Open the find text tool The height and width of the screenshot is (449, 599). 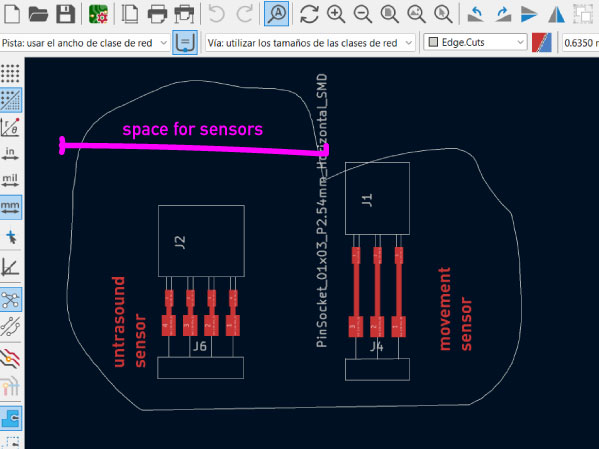click(277, 13)
